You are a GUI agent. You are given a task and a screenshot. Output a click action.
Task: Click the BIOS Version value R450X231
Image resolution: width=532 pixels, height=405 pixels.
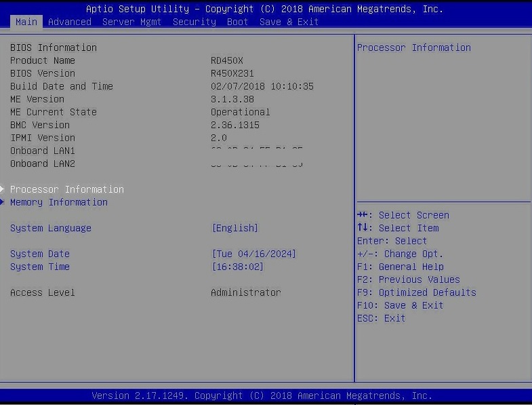tap(232, 73)
